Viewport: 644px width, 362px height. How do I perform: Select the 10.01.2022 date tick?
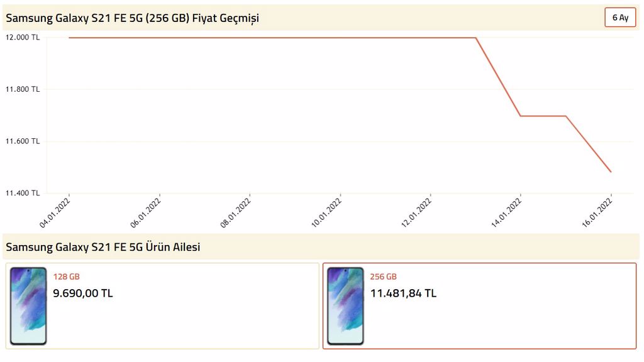pyautogui.click(x=326, y=212)
